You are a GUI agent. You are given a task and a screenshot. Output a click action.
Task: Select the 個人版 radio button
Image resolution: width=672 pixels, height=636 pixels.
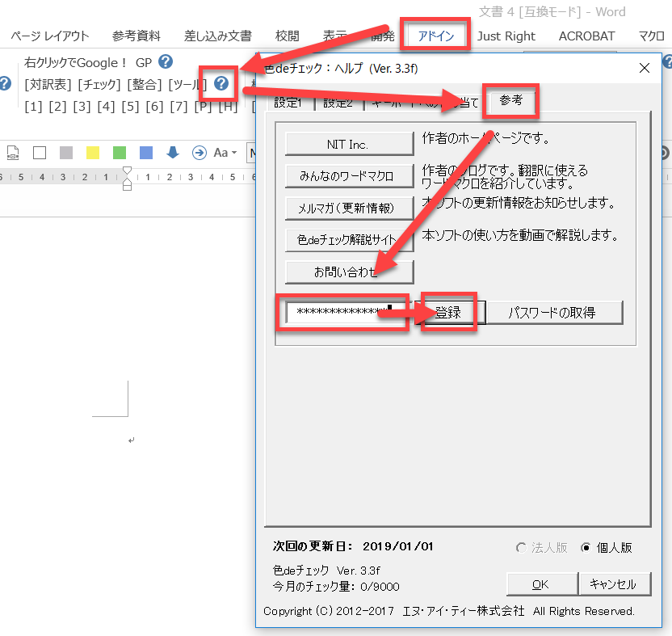coord(586,547)
